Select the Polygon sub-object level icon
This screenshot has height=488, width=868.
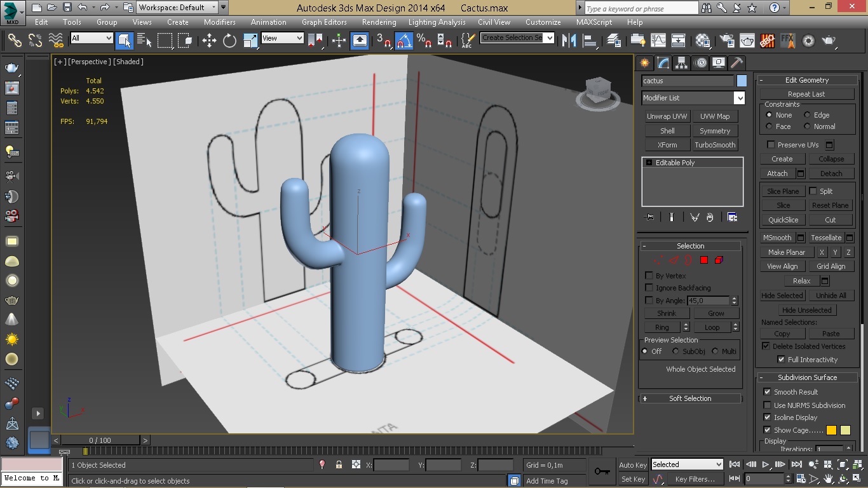point(704,260)
